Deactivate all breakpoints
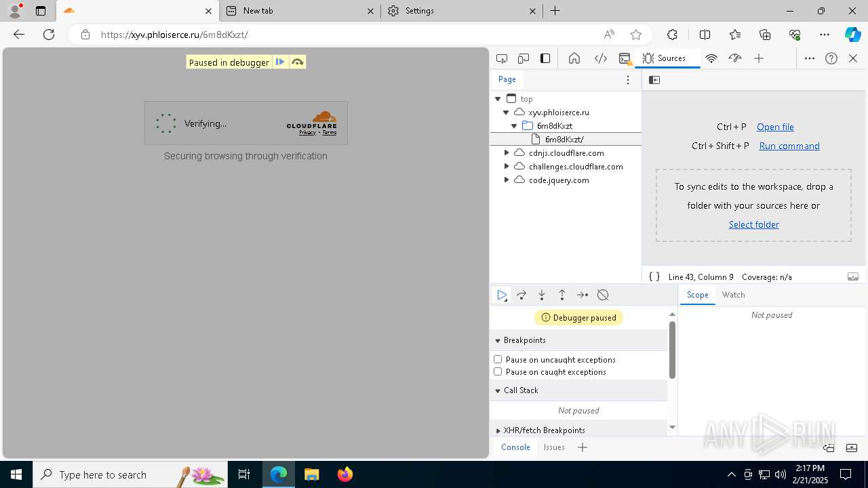 603,295
